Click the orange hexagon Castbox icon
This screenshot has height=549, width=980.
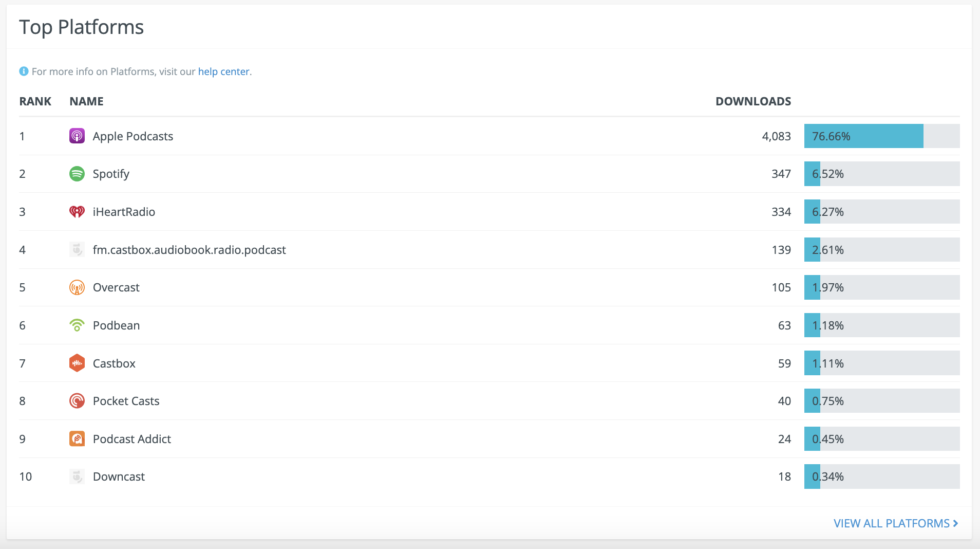tap(77, 363)
